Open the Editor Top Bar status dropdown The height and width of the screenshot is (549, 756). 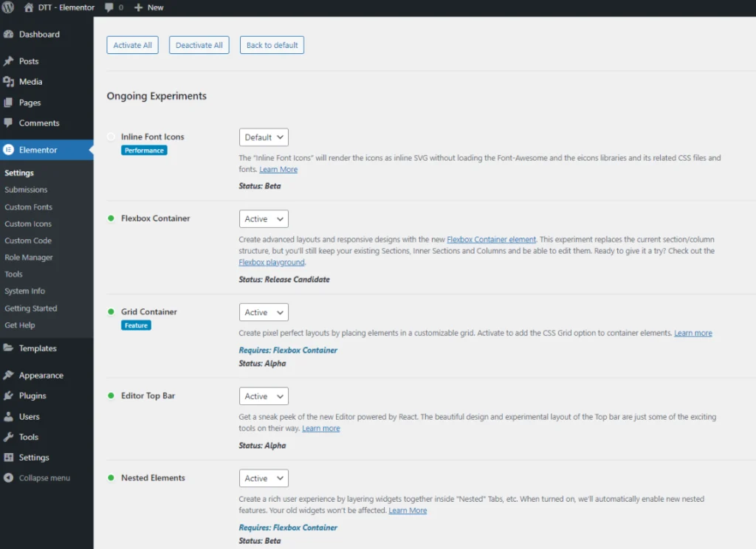(264, 396)
